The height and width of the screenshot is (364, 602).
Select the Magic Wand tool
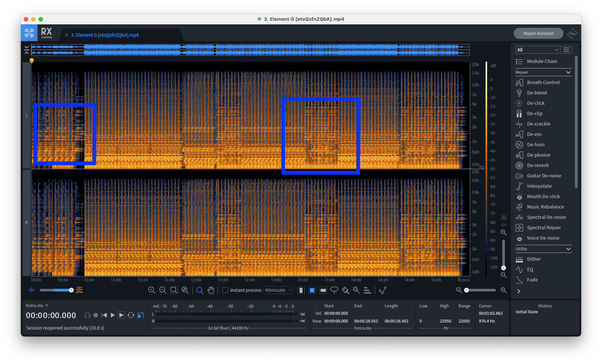tap(356, 290)
